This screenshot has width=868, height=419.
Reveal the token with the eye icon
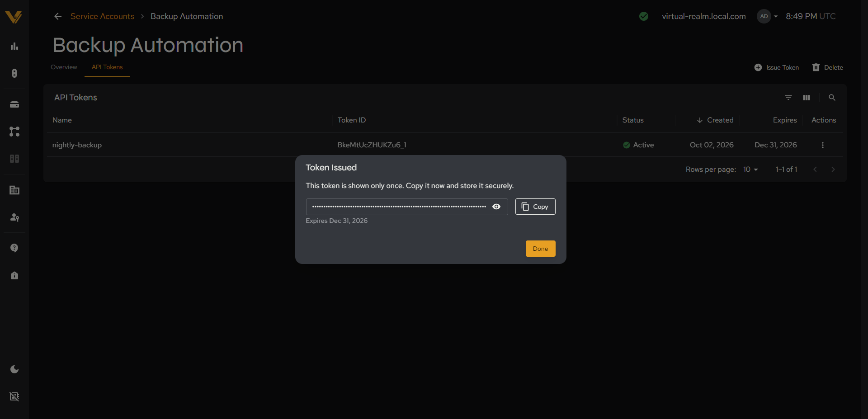[x=496, y=207]
